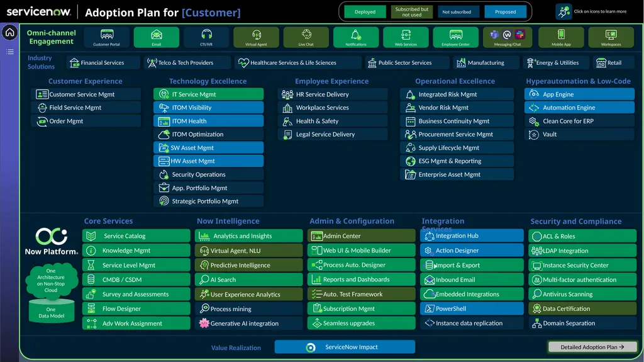Open Telco & Tech Providers industry solution
The image size is (644, 362).
pos(187,62)
